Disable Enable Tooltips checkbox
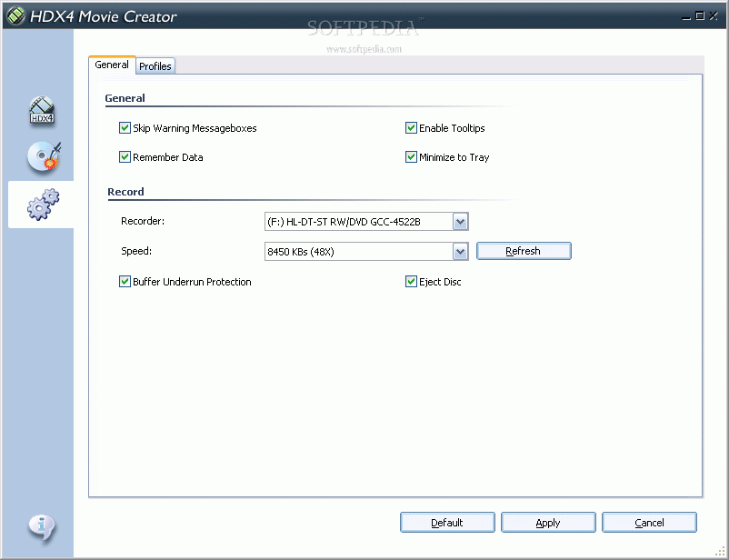This screenshot has width=729, height=560. pyautogui.click(x=411, y=128)
